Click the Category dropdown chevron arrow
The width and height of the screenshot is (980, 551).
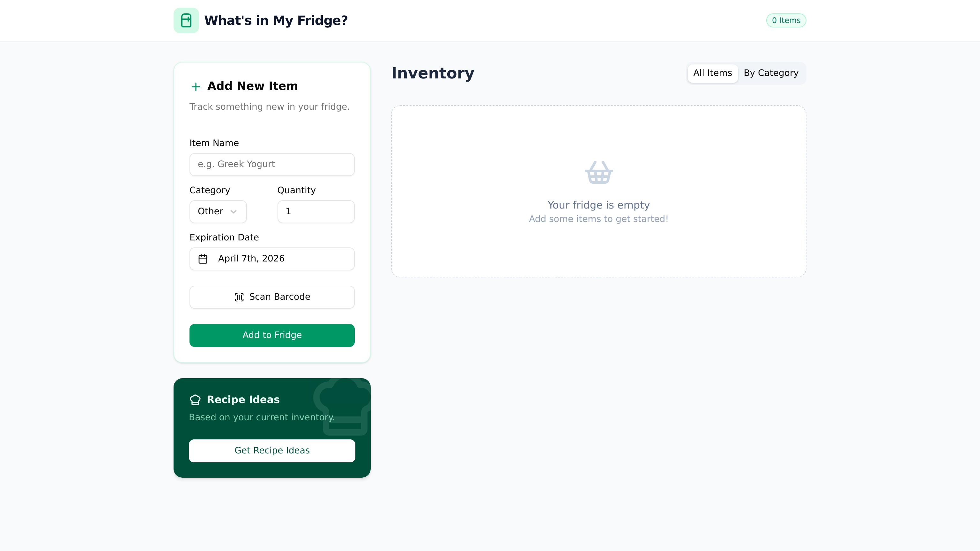pyautogui.click(x=234, y=212)
